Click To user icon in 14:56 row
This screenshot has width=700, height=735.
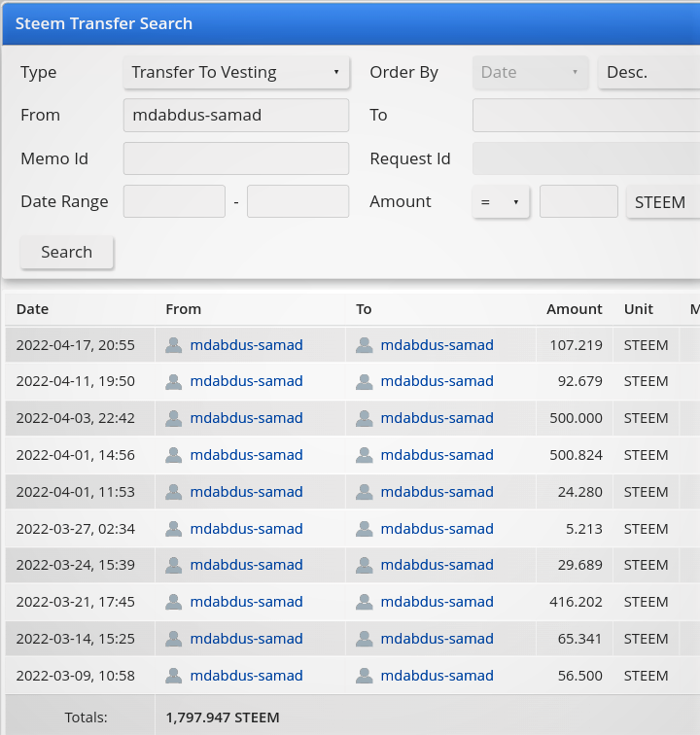pos(365,455)
